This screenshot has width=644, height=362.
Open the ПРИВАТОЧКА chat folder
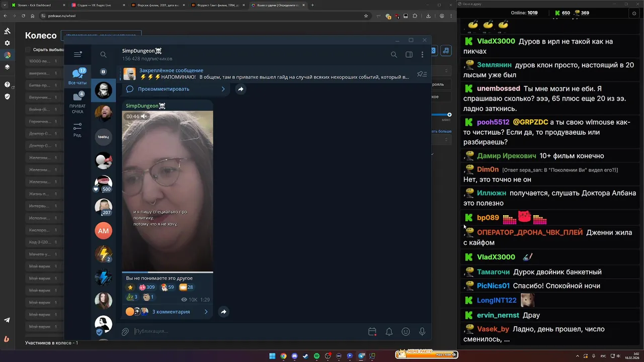tap(77, 103)
